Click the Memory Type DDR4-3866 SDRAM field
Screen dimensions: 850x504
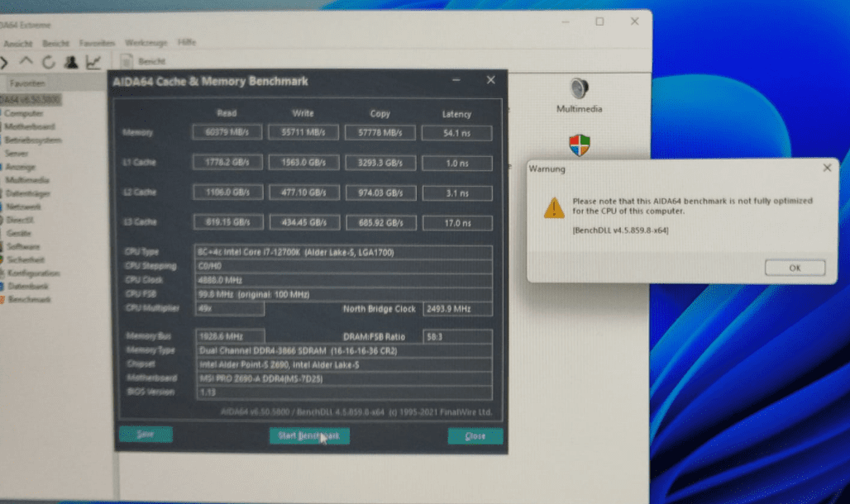344,350
